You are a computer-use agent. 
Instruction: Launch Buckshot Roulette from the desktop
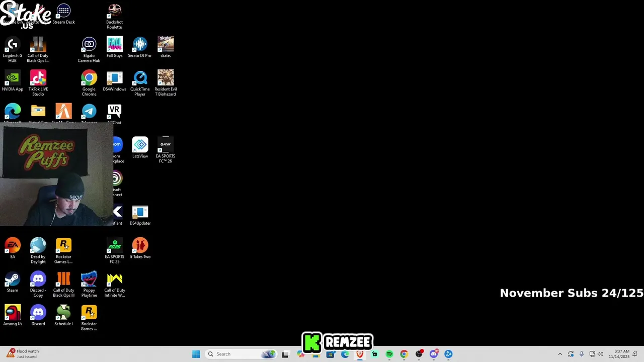click(x=114, y=16)
